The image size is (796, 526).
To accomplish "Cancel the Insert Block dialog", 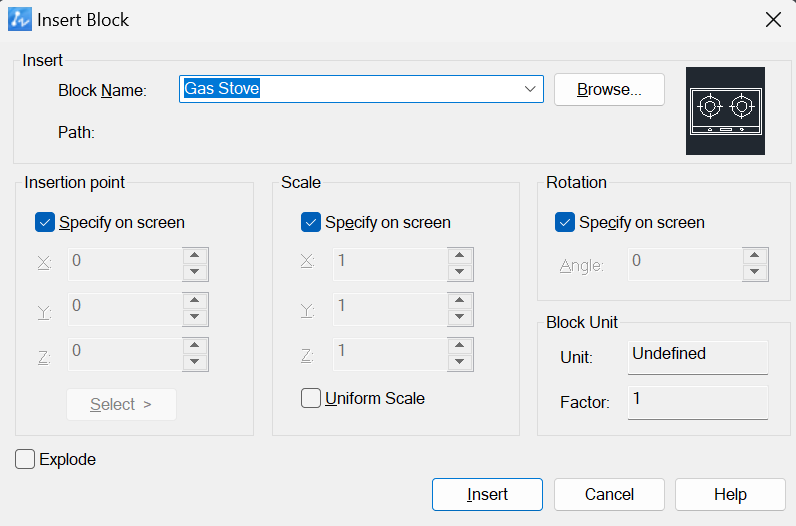I will click(609, 494).
